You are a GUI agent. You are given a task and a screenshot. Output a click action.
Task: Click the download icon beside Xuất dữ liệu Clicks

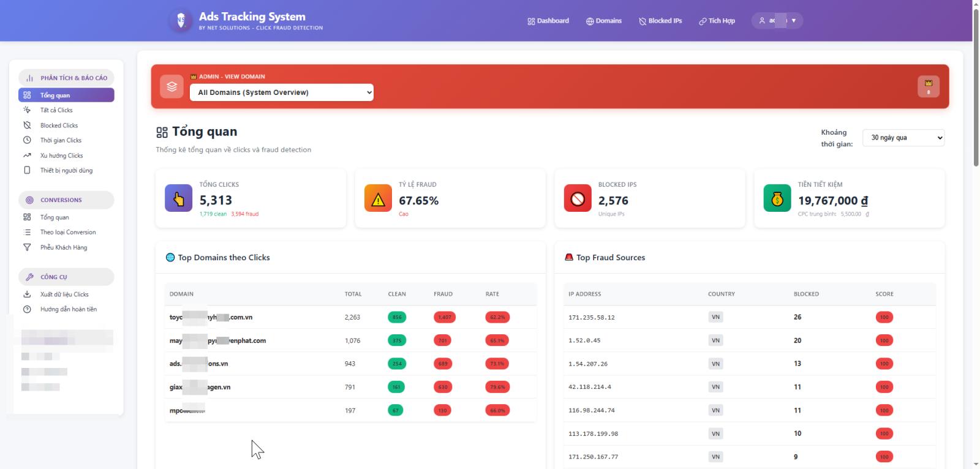click(27, 295)
